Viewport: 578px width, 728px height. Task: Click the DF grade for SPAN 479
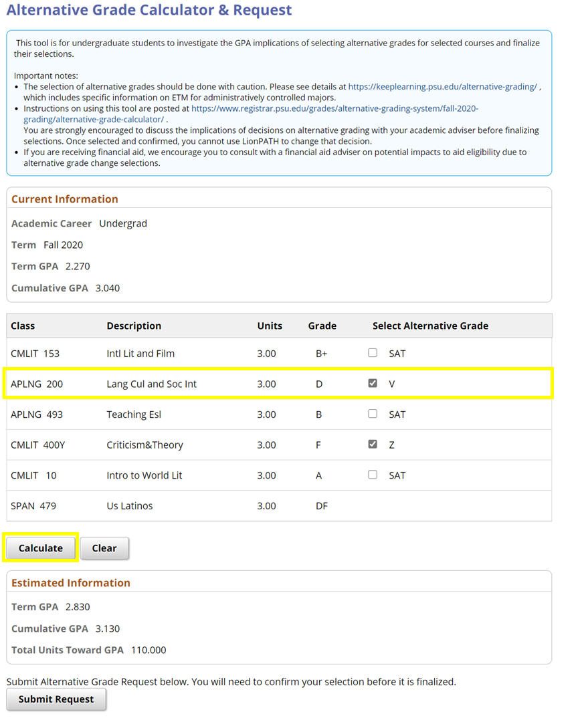pyautogui.click(x=322, y=506)
